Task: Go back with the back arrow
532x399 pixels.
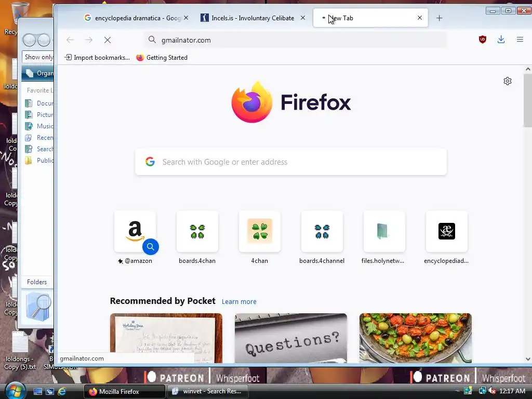Action: pos(70,40)
